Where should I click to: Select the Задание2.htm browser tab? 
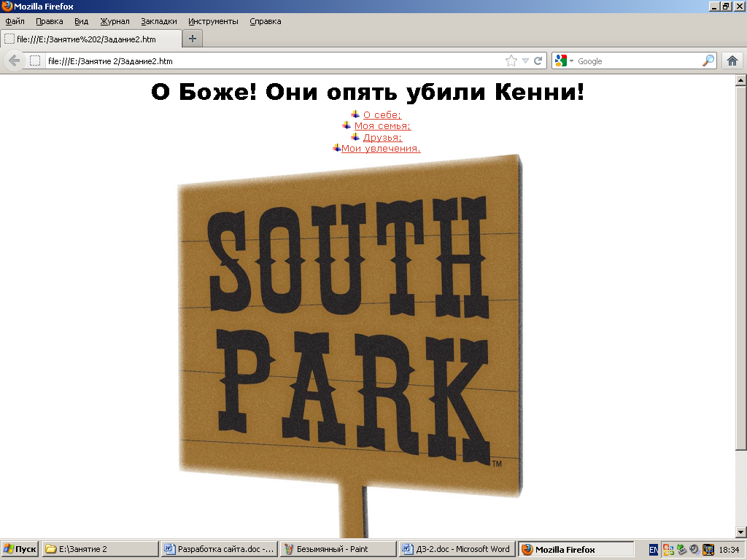click(x=91, y=39)
